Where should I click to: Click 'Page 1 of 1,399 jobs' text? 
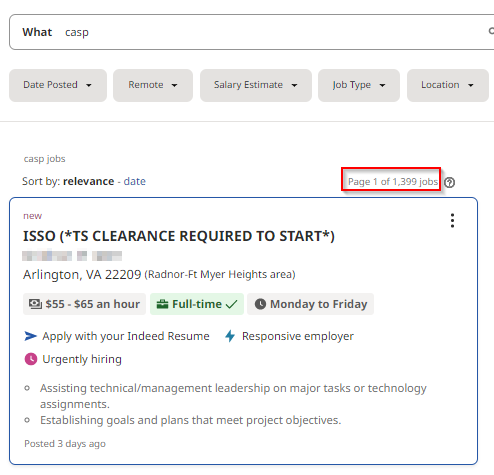(x=393, y=182)
